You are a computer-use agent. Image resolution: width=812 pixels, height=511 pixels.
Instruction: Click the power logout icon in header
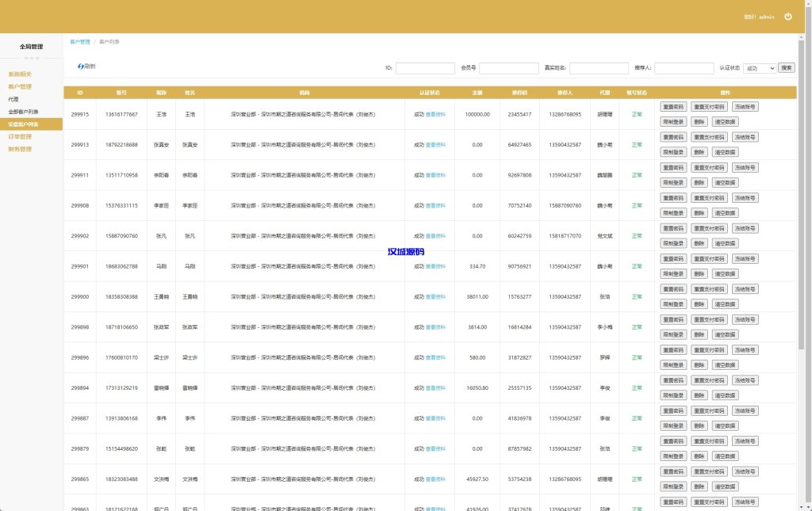pos(787,17)
